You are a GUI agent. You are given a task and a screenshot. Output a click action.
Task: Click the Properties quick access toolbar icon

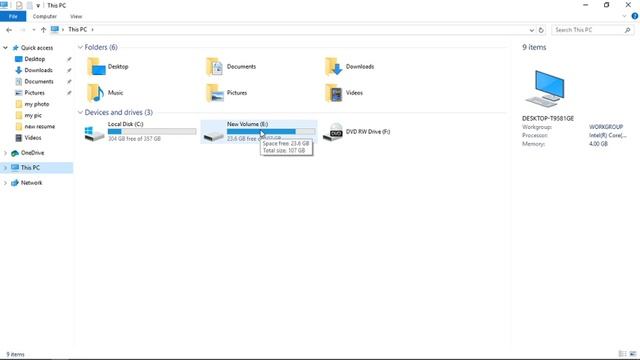19,5
